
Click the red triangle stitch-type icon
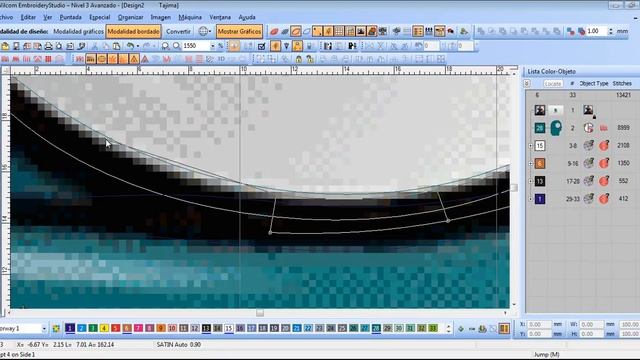pyautogui.click(x=144, y=59)
